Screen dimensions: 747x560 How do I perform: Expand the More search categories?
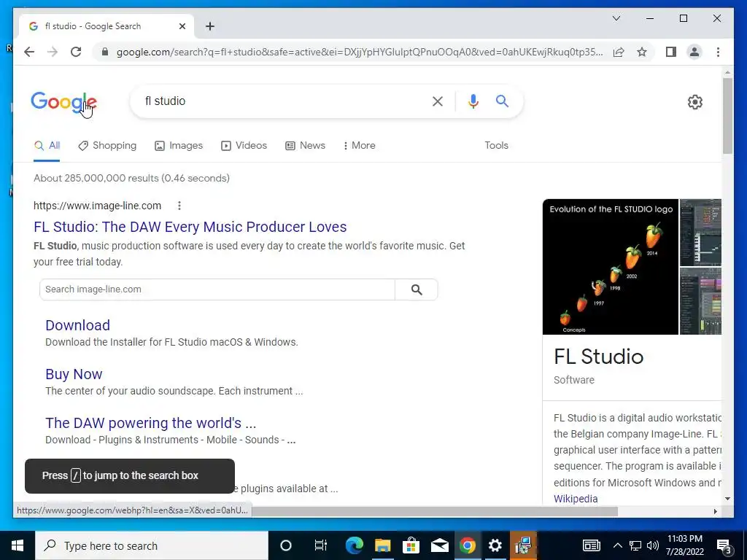(359, 145)
